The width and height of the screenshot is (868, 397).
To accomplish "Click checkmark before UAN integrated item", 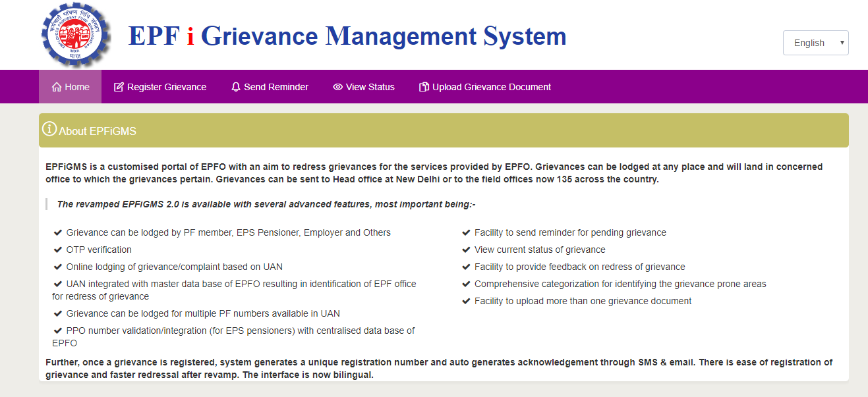I will (x=59, y=284).
